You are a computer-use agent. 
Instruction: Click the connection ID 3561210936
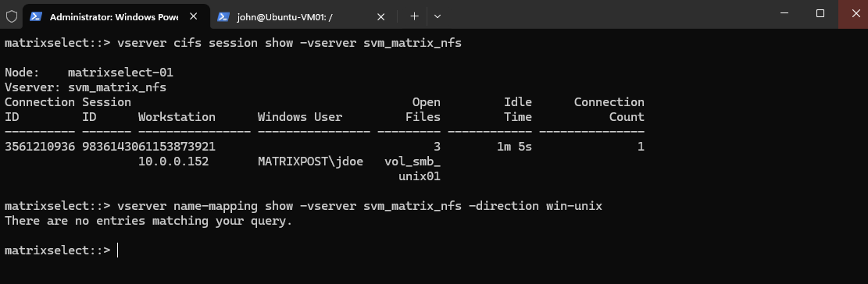tap(40, 147)
